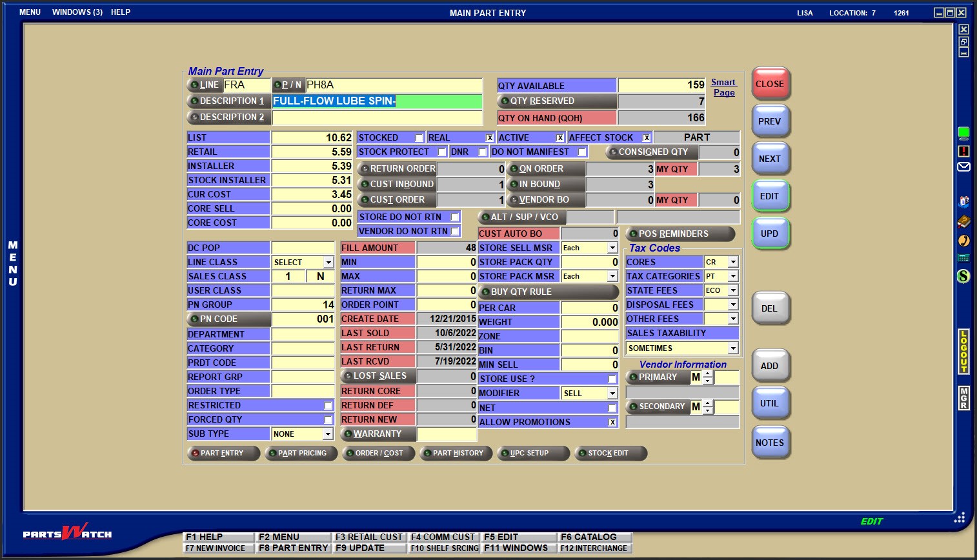This screenshot has width=977, height=560.
Task: Open the calculator icon in sidebar
Action: point(963,258)
